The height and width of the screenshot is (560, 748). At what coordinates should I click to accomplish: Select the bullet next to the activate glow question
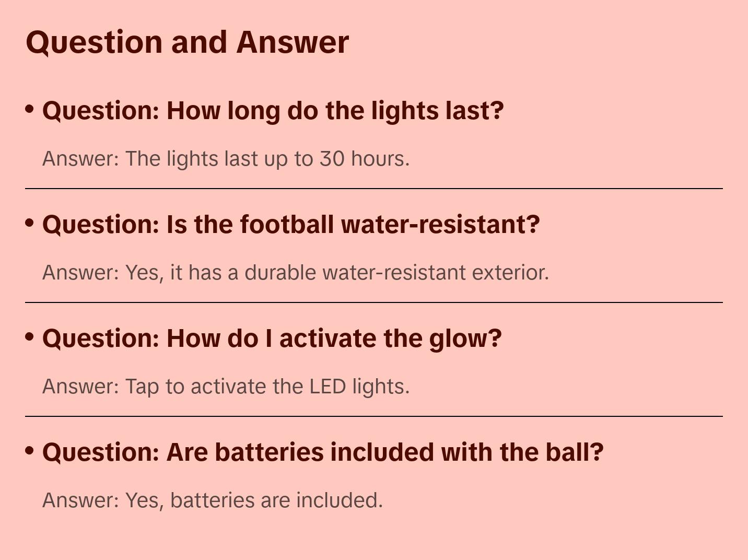click(x=30, y=337)
